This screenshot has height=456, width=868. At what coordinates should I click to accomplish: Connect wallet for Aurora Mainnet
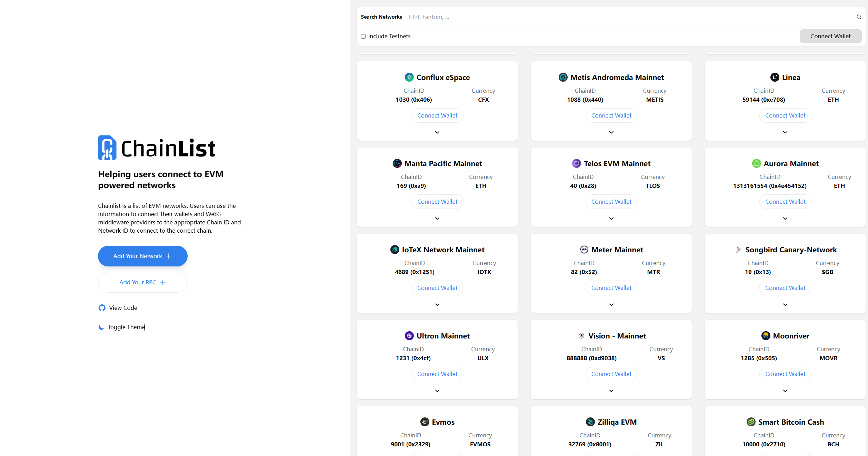(x=785, y=202)
